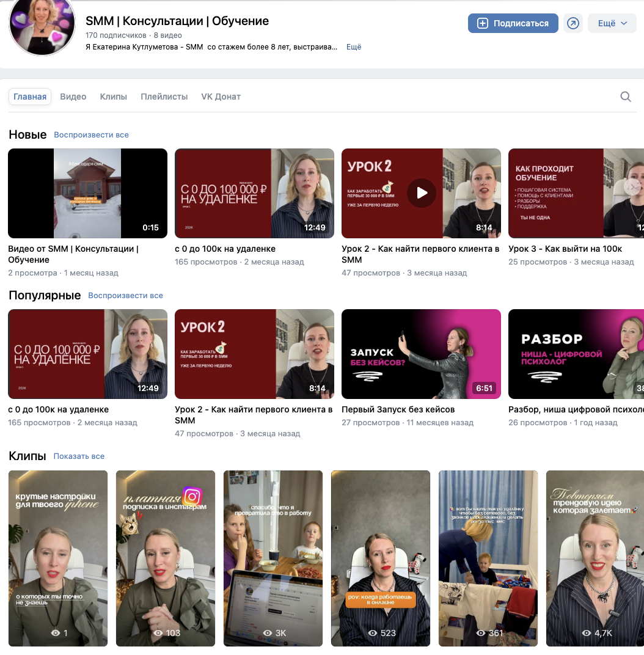644x655 pixels.
Task: Open the 0:15 snowy house video thumbnail
Action: pos(88,194)
